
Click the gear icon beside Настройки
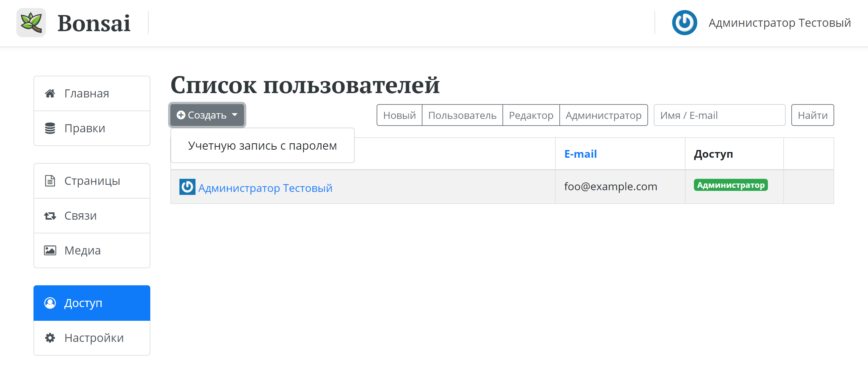pos(50,338)
